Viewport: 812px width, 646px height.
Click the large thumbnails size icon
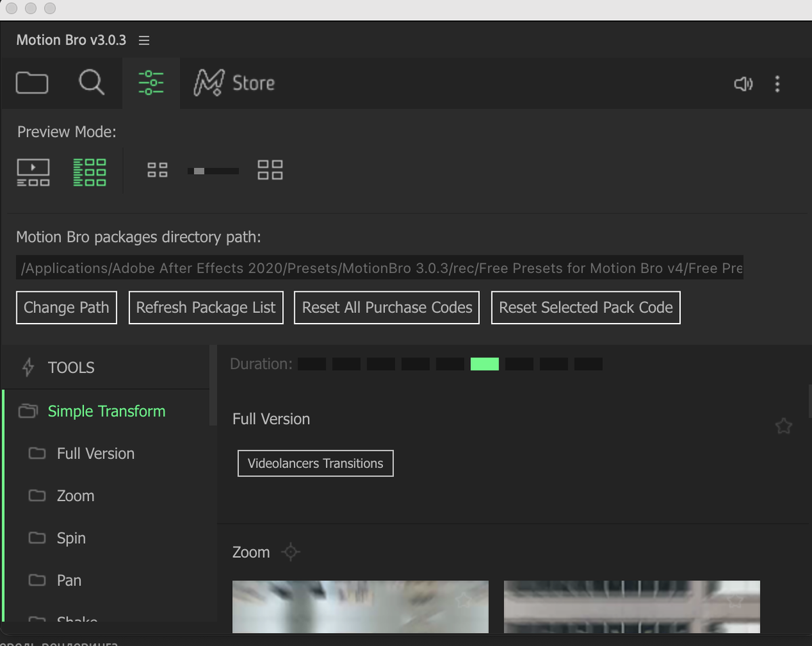(270, 170)
